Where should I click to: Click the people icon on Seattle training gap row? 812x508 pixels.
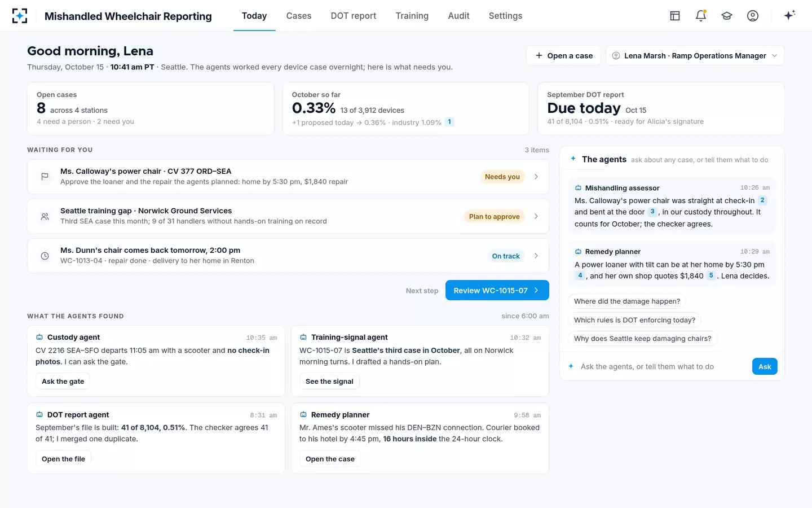(x=45, y=216)
